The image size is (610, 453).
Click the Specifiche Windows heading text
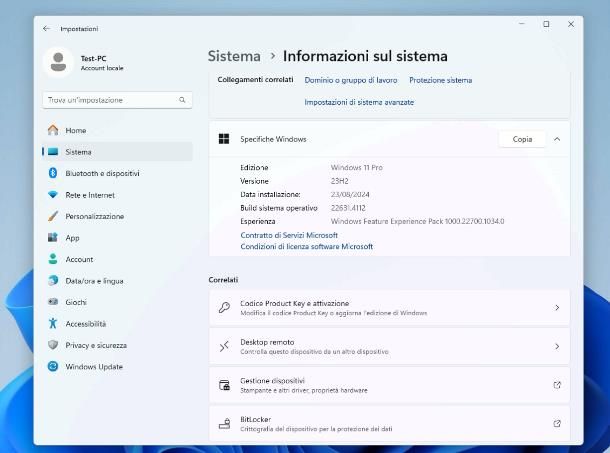[273, 139]
